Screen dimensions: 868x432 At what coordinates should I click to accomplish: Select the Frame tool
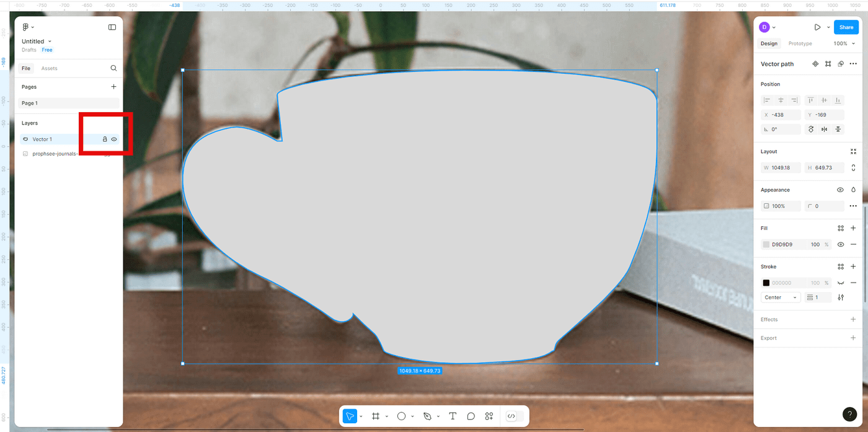click(375, 416)
